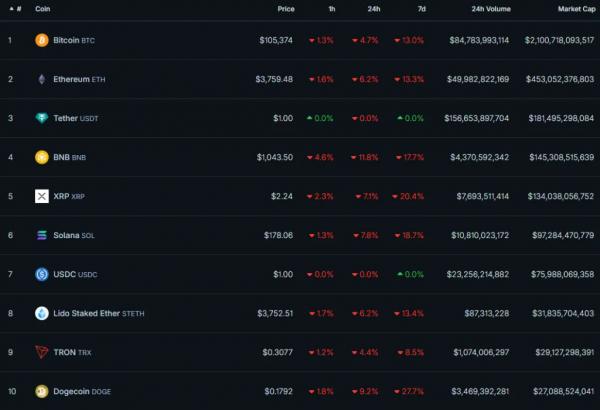Image resolution: width=600 pixels, height=410 pixels.
Task: Click TRON 7d change 8.5%
Action: (411, 352)
